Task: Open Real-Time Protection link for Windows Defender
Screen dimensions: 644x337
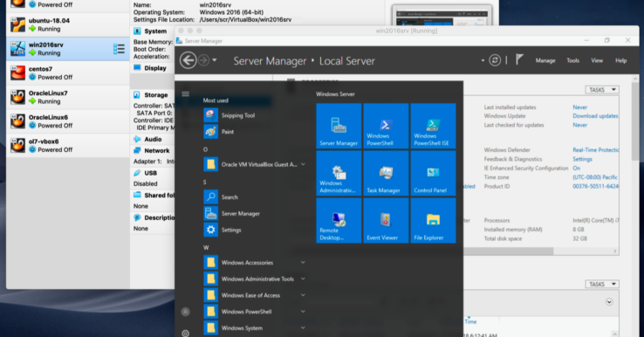Action: pos(595,150)
